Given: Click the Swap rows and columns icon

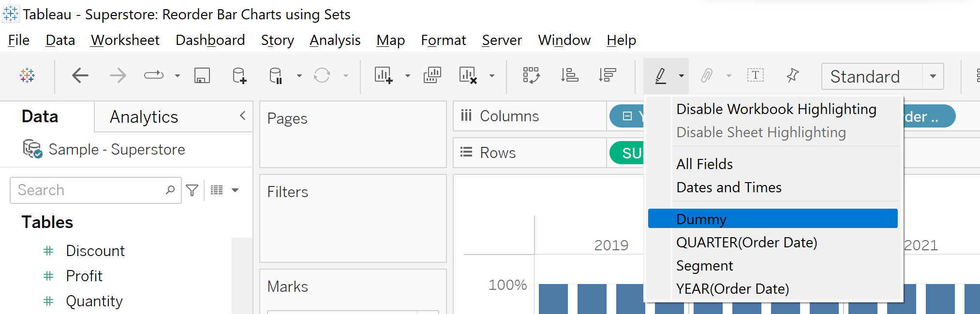Looking at the screenshot, I should 531,75.
